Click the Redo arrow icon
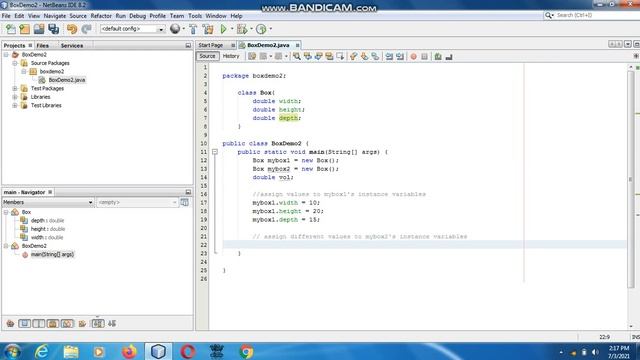 point(86,29)
